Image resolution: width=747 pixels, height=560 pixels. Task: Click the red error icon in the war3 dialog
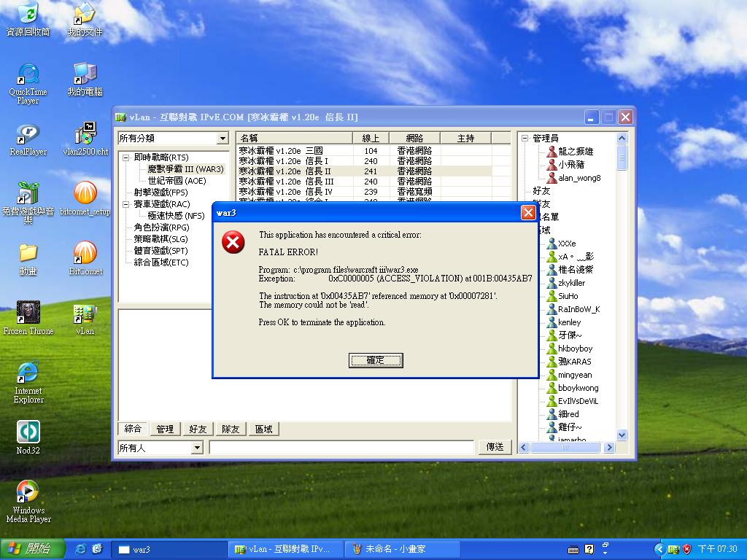233,242
